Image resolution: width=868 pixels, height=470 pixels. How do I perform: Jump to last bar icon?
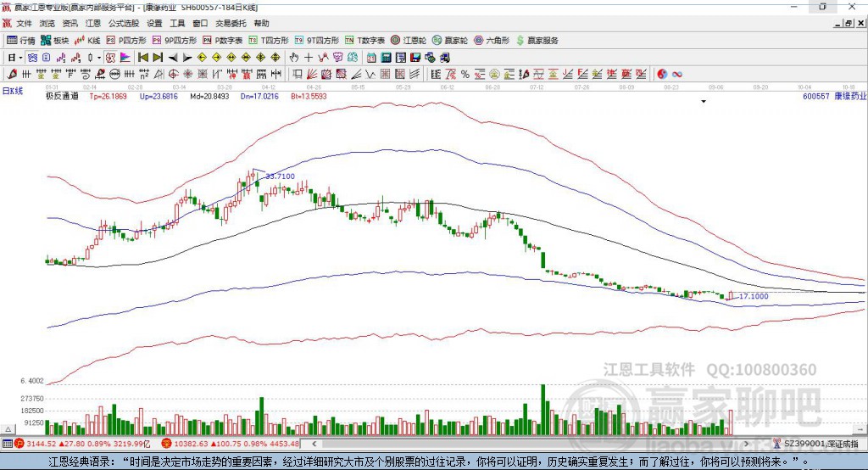tap(158, 58)
